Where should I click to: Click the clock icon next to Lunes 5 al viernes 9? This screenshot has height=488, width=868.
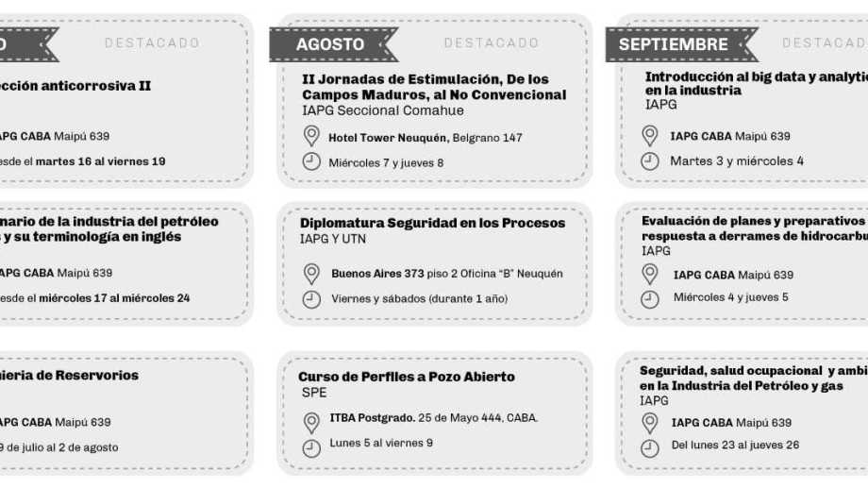(x=311, y=447)
